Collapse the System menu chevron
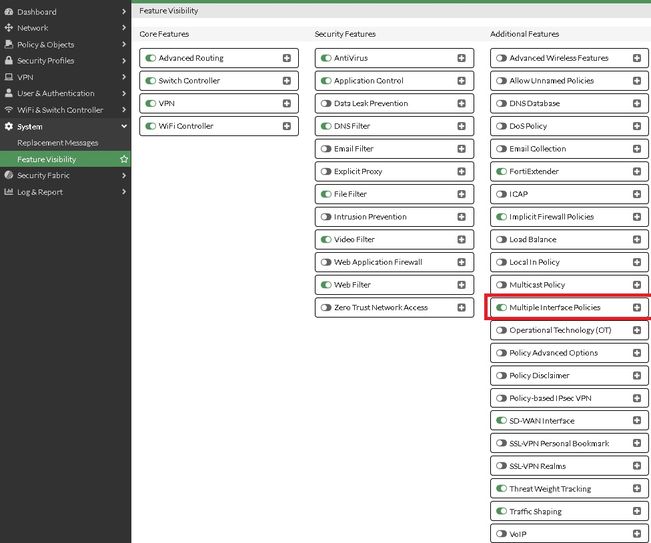Screen dimensions: 651x543 tap(124, 127)
